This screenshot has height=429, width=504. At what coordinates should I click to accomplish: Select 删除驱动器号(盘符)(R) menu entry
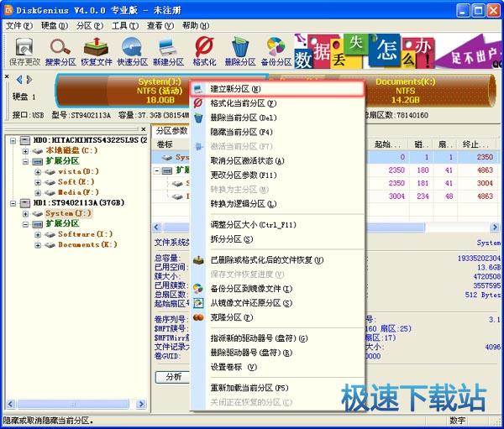point(277,353)
